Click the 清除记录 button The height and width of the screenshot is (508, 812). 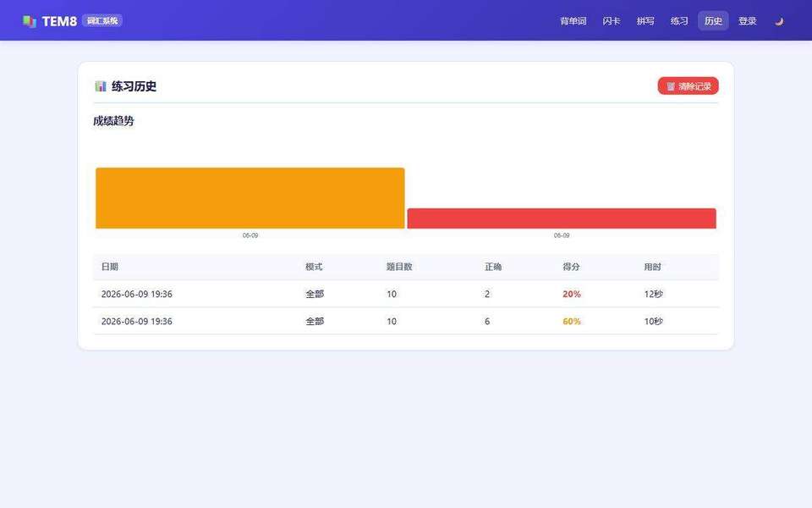(x=689, y=86)
